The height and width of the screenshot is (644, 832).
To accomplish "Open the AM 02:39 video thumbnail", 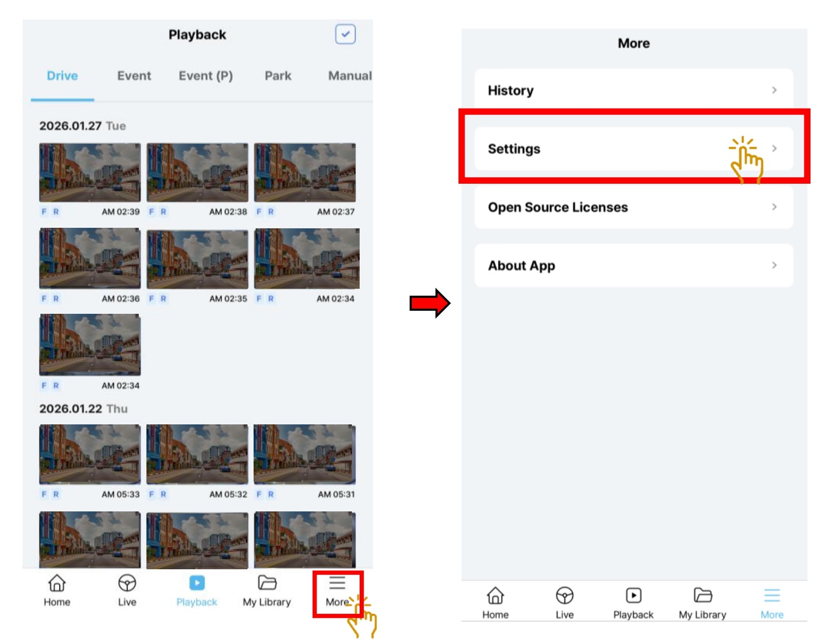I will 90,173.
